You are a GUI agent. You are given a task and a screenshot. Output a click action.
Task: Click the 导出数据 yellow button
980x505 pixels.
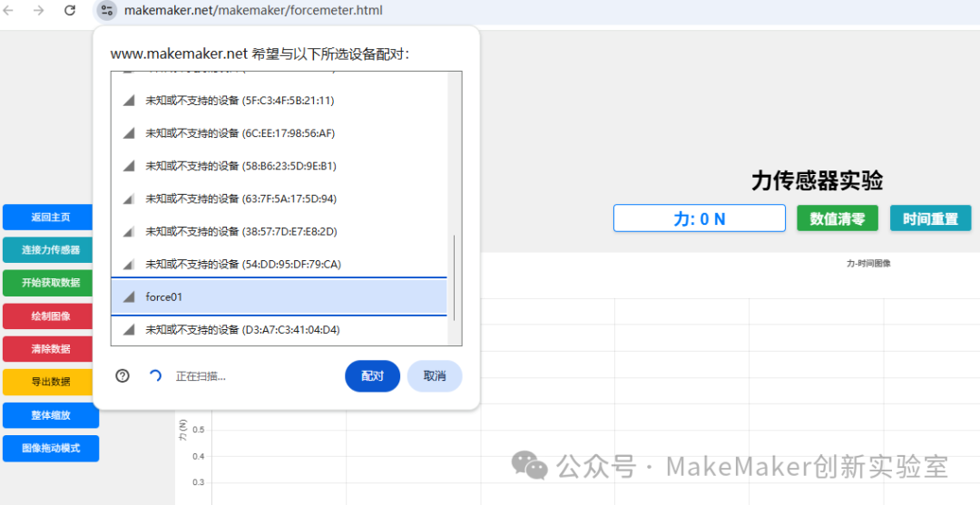(x=51, y=382)
